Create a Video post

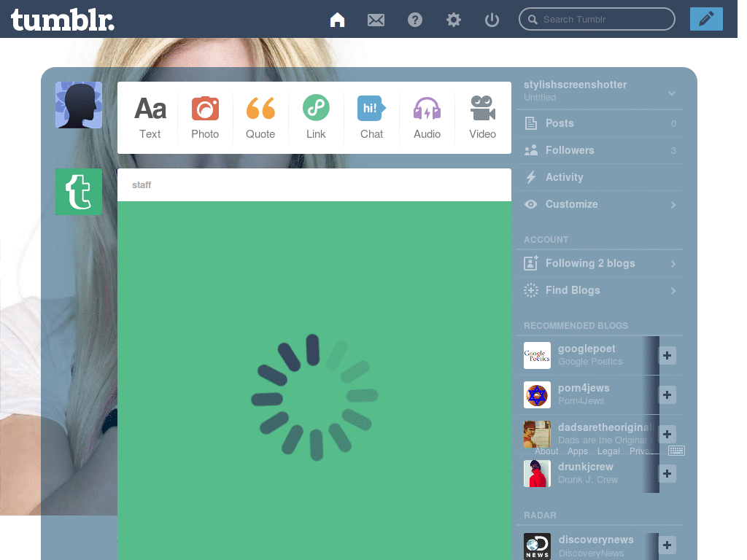pos(482,115)
